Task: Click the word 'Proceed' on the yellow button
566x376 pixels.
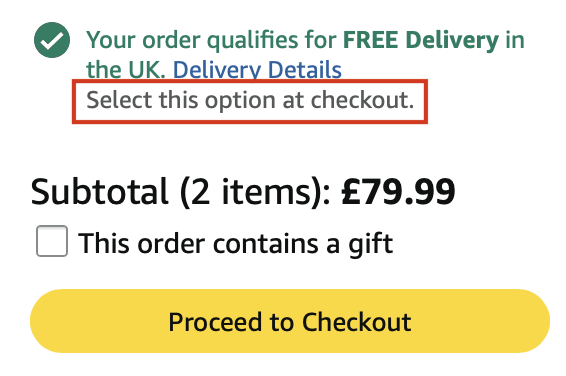Action: 215,322
